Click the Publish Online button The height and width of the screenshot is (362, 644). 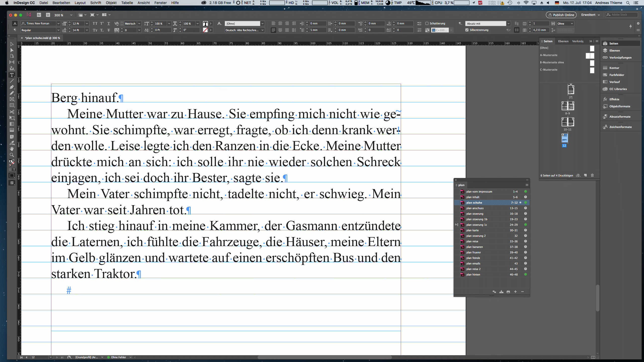561,15
